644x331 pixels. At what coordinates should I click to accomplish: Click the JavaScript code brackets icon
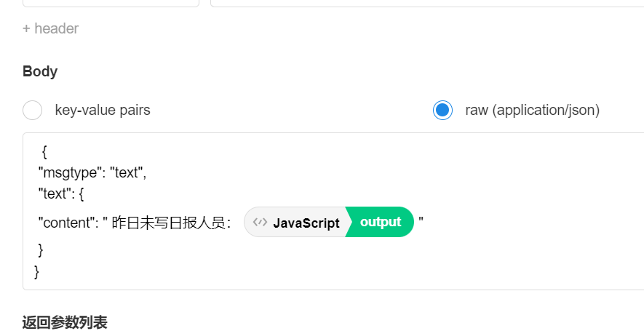click(x=260, y=223)
